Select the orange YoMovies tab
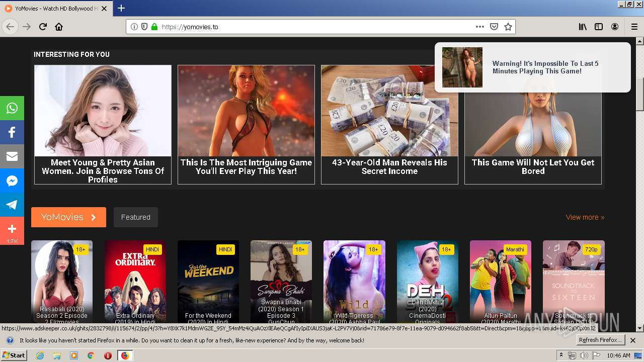 tap(68, 217)
